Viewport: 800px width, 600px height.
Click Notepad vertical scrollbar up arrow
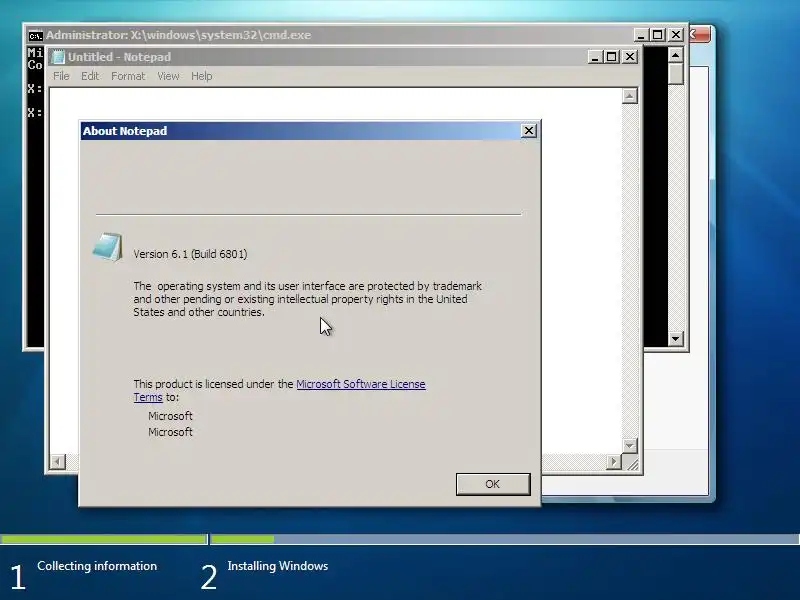click(x=630, y=96)
